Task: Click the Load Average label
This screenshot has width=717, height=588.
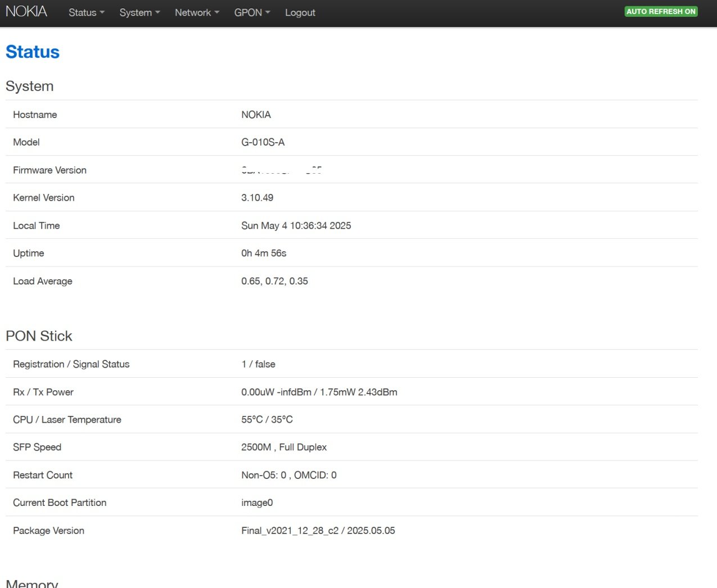Action: 43,281
